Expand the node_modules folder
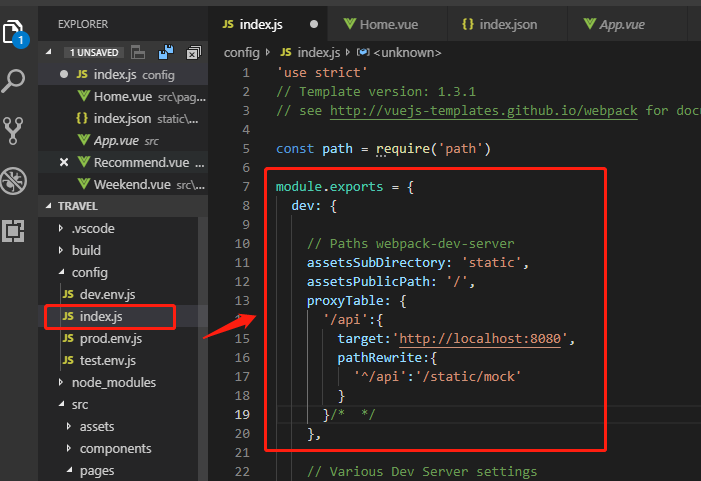The height and width of the screenshot is (481, 701). [61, 382]
